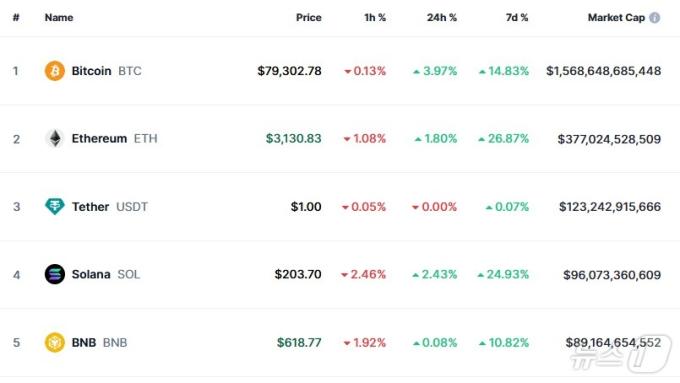Click the Bitcoin coin logo icon
The width and height of the screenshot is (680, 383).
pyautogui.click(x=55, y=71)
